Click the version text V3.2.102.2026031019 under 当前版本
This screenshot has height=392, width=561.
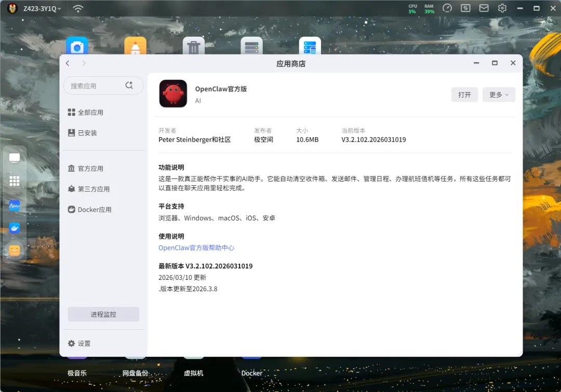click(x=373, y=140)
